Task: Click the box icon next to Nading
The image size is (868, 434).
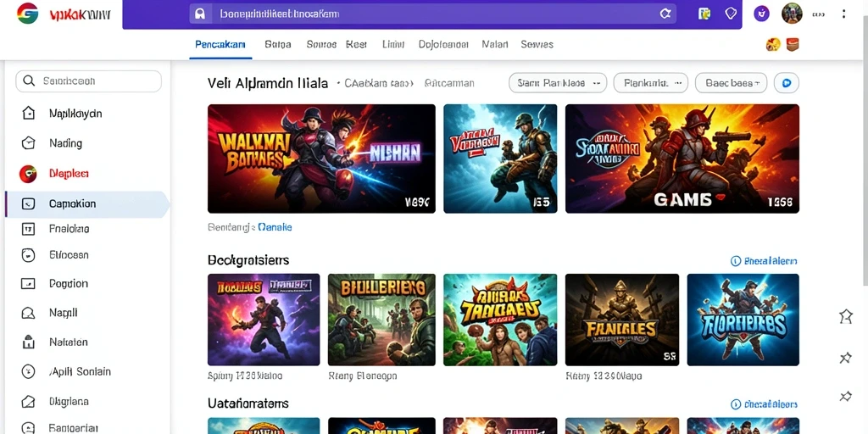Action: coord(28,143)
